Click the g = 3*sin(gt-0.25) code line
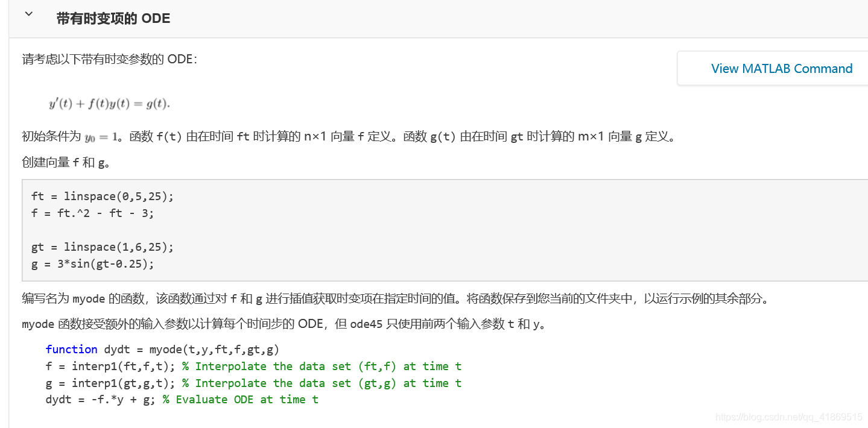868x428 pixels. click(x=92, y=263)
